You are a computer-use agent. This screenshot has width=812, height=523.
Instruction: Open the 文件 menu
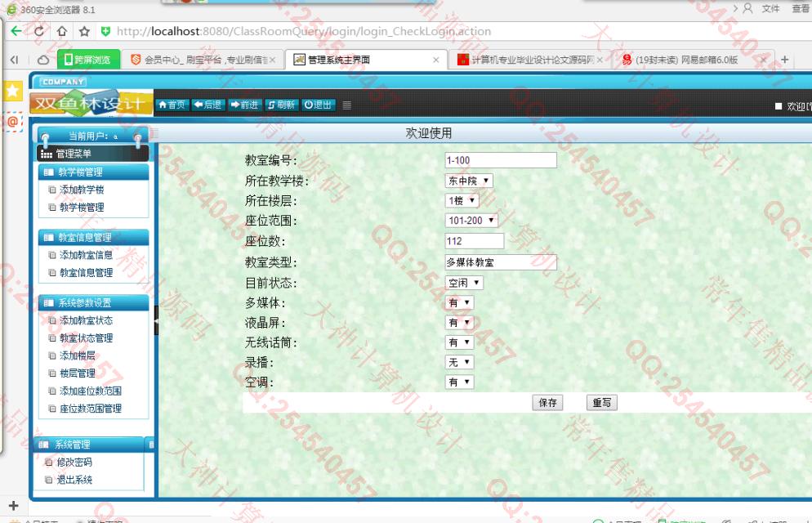(x=770, y=8)
